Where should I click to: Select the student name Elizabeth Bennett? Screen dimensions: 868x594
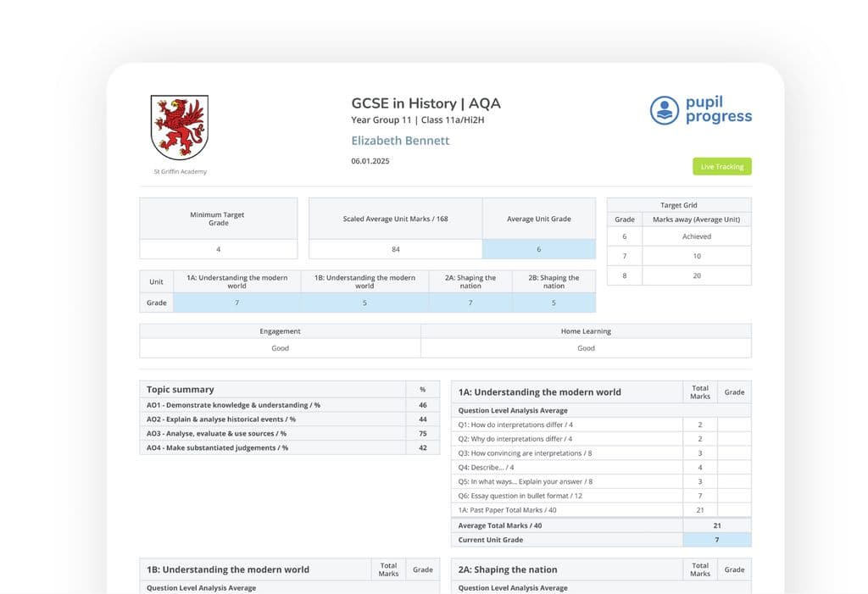click(400, 141)
